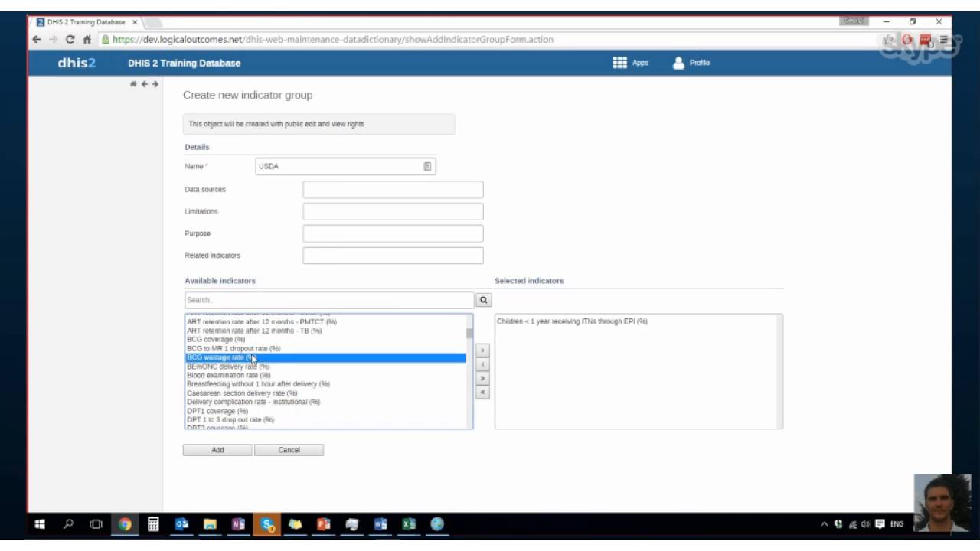
Task: Click the available indicators list scrollbar thumb
Action: [469, 333]
